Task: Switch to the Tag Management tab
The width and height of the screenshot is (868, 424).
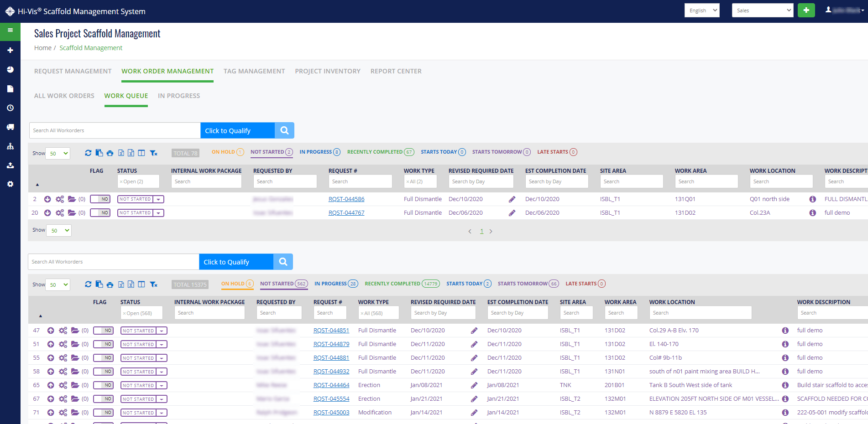Action: (x=254, y=71)
